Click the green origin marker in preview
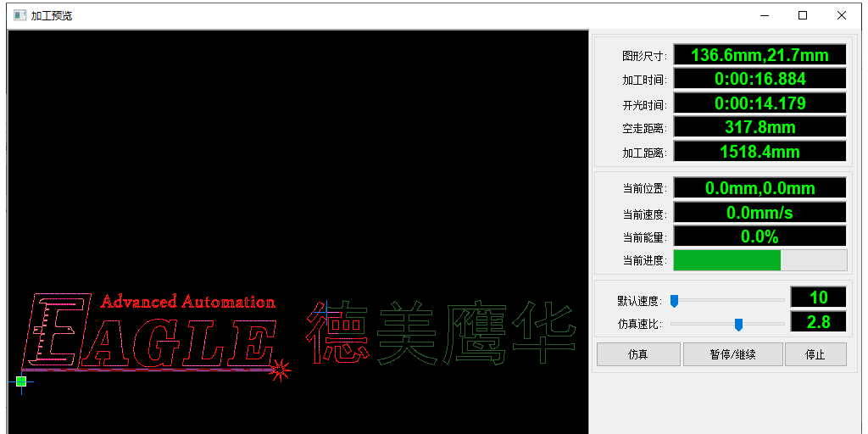 pos(21,381)
